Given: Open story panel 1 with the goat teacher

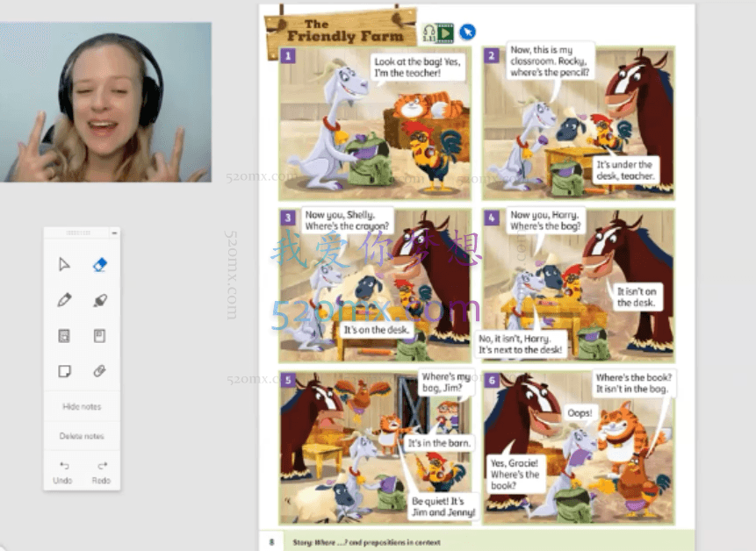Looking at the screenshot, I should [x=375, y=124].
